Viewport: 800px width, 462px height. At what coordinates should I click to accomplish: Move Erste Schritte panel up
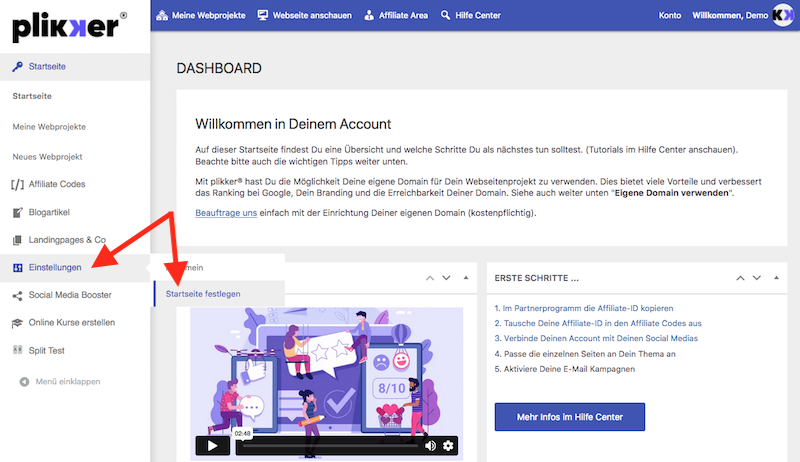pyautogui.click(x=740, y=277)
